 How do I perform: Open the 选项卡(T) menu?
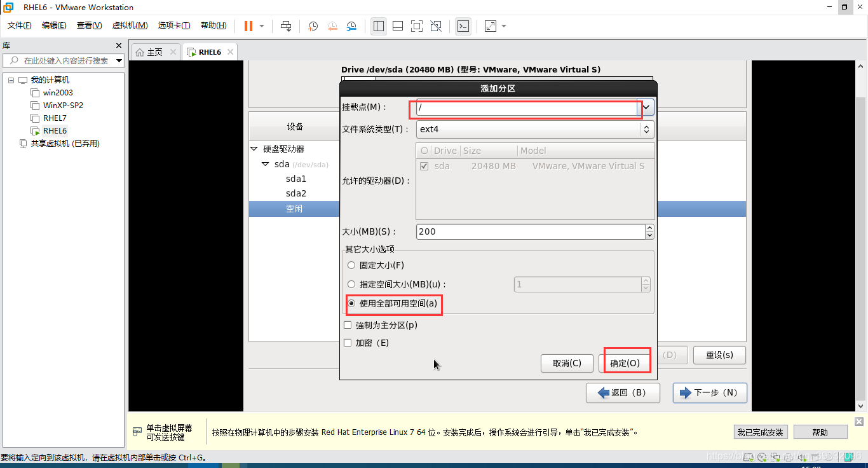coord(174,25)
